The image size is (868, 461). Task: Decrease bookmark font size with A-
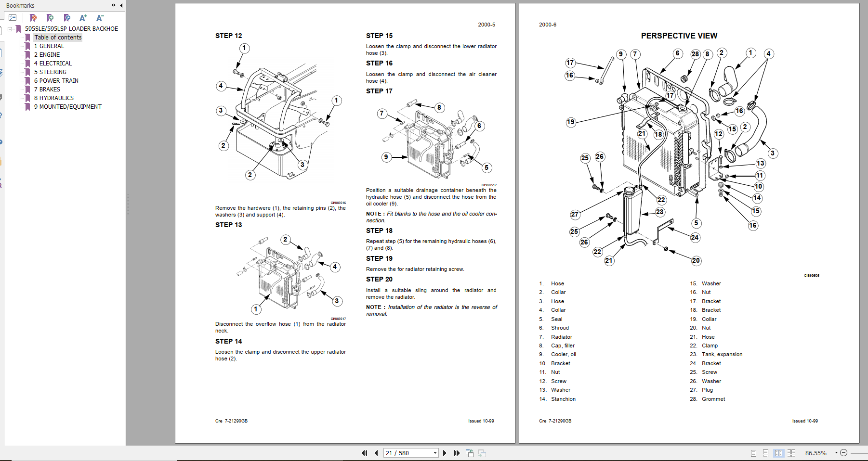click(100, 18)
